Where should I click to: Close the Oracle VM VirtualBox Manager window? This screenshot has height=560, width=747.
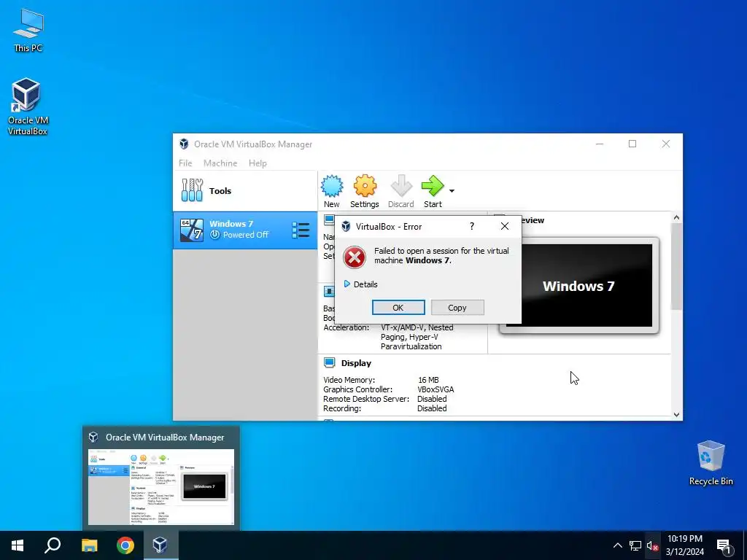point(666,144)
